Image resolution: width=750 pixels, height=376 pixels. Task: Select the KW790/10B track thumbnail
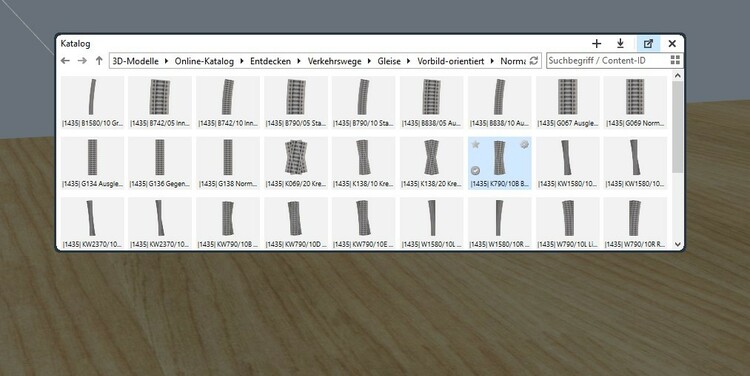(x=228, y=223)
